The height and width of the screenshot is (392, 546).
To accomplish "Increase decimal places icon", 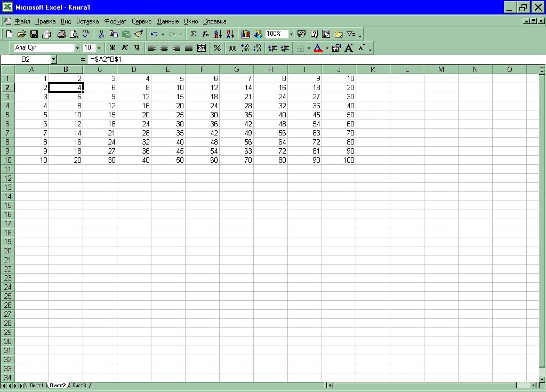I will click(x=245, y=48).
